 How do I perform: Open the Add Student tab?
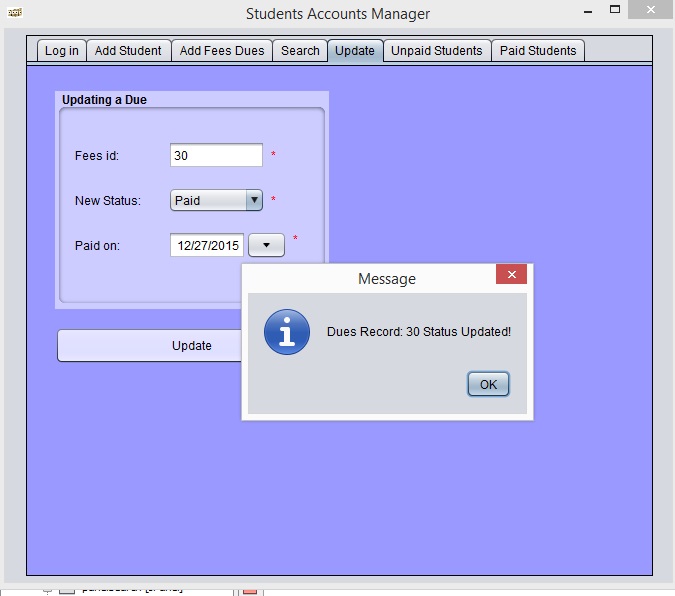tap(128, 50)
